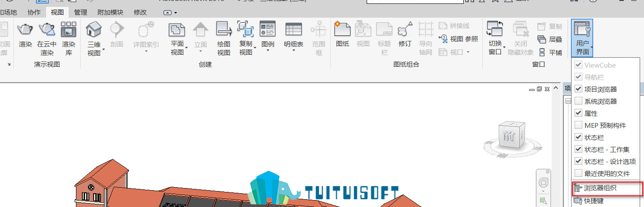Toggle the 导航栏 checkbox
Image resolution: width=644 pixels, height=207 pixels.
pos(579,77)
